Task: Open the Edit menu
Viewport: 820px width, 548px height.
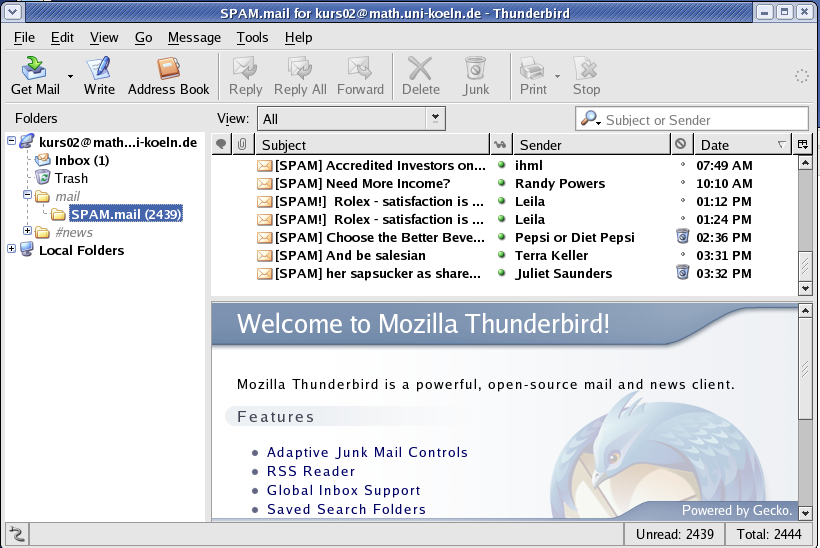Action: click(62, 38)
